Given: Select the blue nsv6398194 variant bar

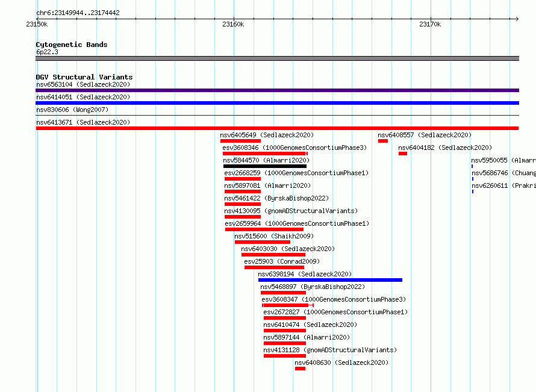Looking at the screenshot, I should [x=330, y=280].
